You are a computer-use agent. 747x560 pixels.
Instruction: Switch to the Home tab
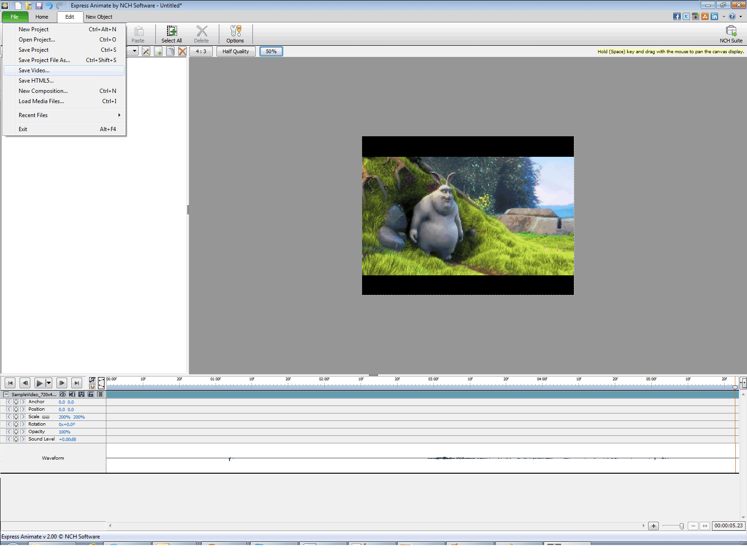42,17
